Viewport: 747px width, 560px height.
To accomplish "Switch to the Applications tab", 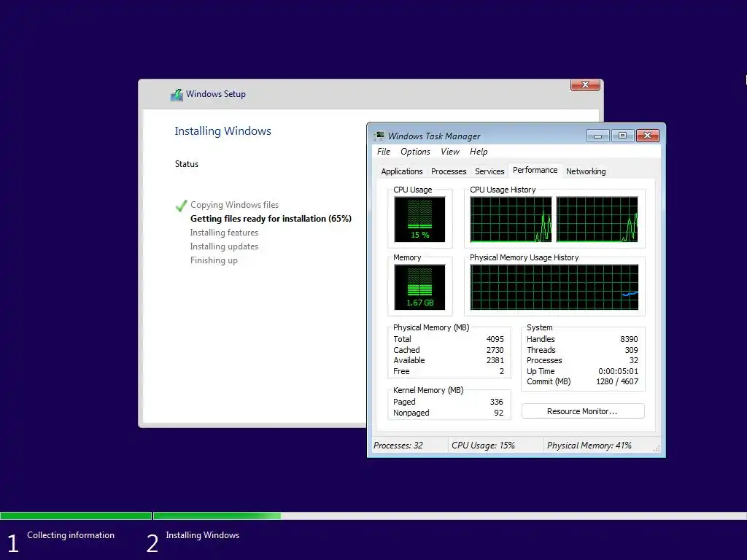I will 402,171.
